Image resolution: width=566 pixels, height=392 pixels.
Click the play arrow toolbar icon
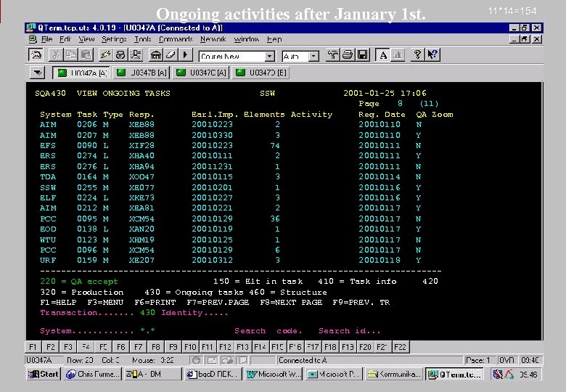(x=185, y=55)
